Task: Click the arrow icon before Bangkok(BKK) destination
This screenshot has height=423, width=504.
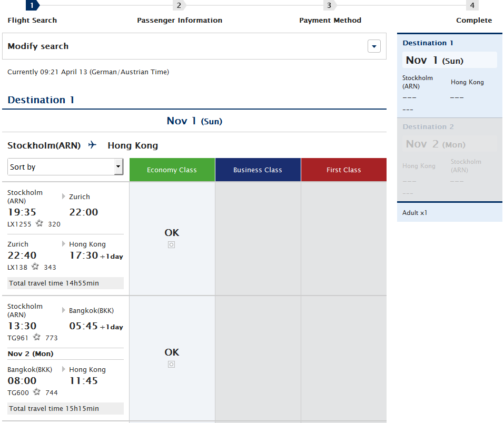Action: click(x=64, y=310)
